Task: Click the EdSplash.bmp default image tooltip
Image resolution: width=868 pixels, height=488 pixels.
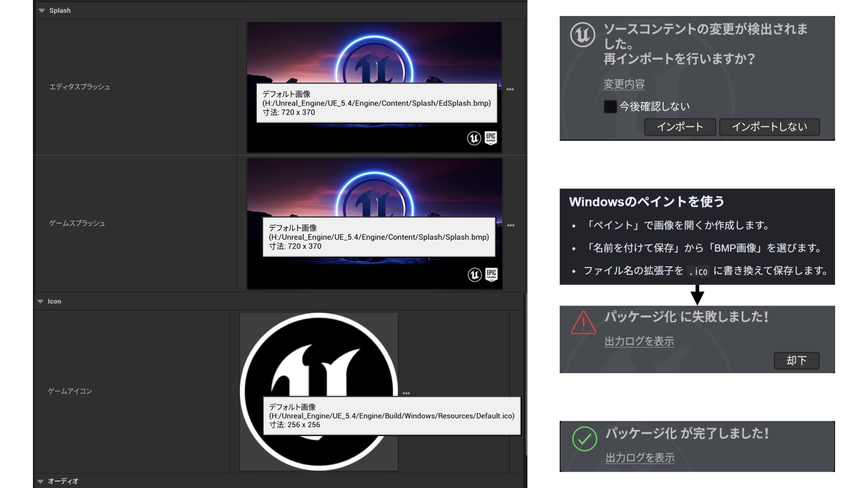Action: click(x=377, y=103)
